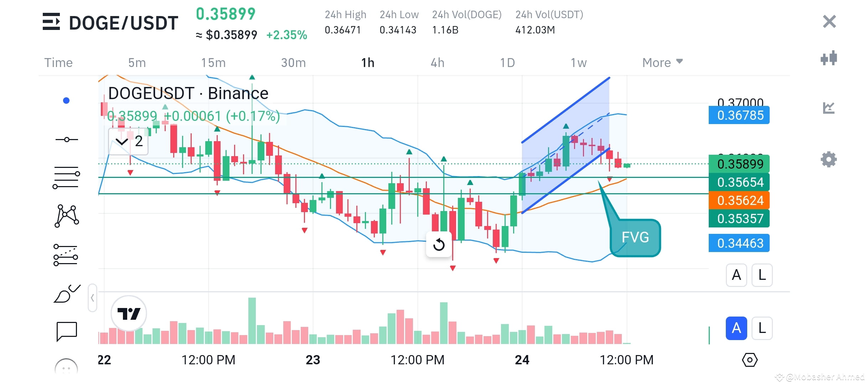Screen dimensions: 868x385
Task: Open the parallel lines drawing tool
Action: tap(66, 176)
